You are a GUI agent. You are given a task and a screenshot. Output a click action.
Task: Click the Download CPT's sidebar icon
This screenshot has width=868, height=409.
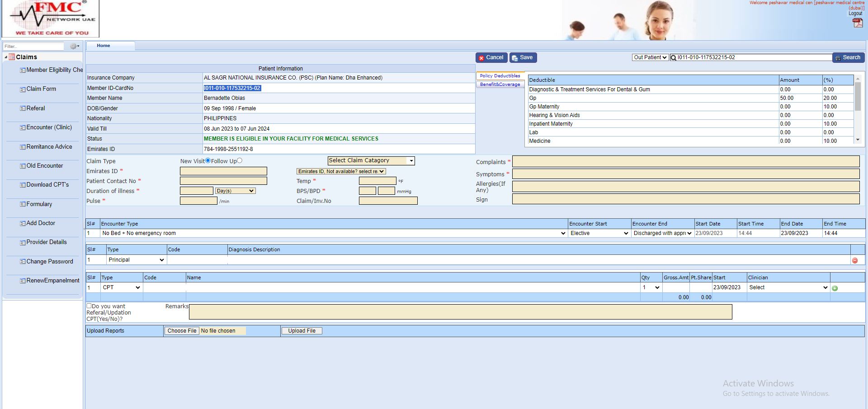(x=23, y=185)
